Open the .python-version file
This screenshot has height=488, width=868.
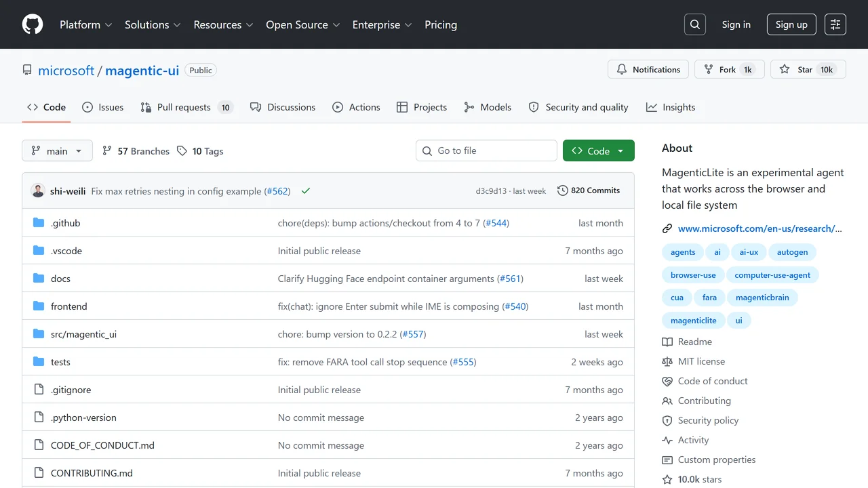click(x=83, y=418)
